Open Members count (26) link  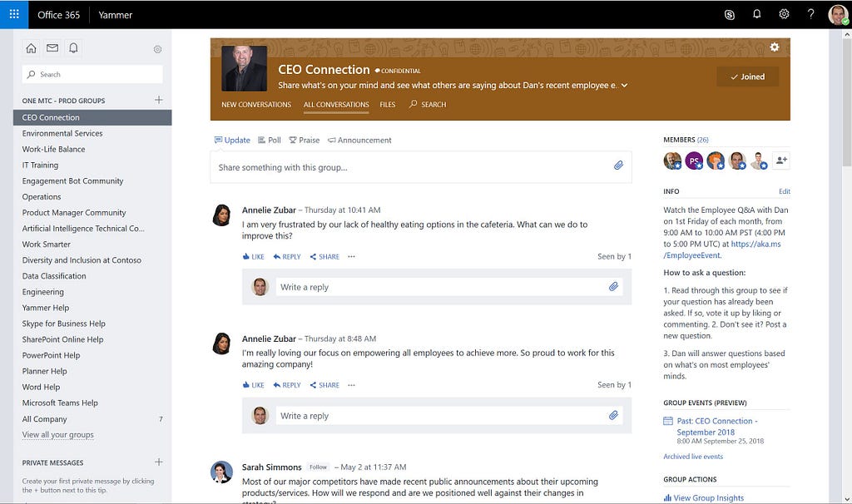coord(702,140)
